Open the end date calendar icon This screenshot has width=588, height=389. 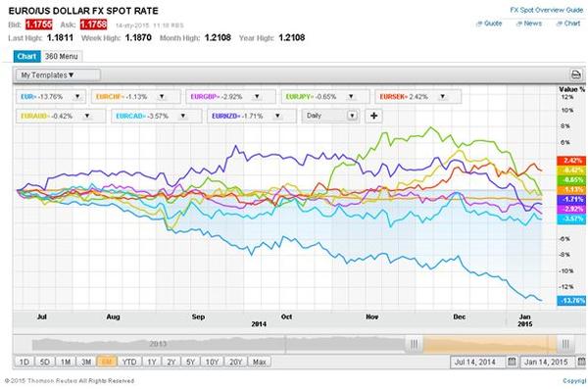[581, 362]
